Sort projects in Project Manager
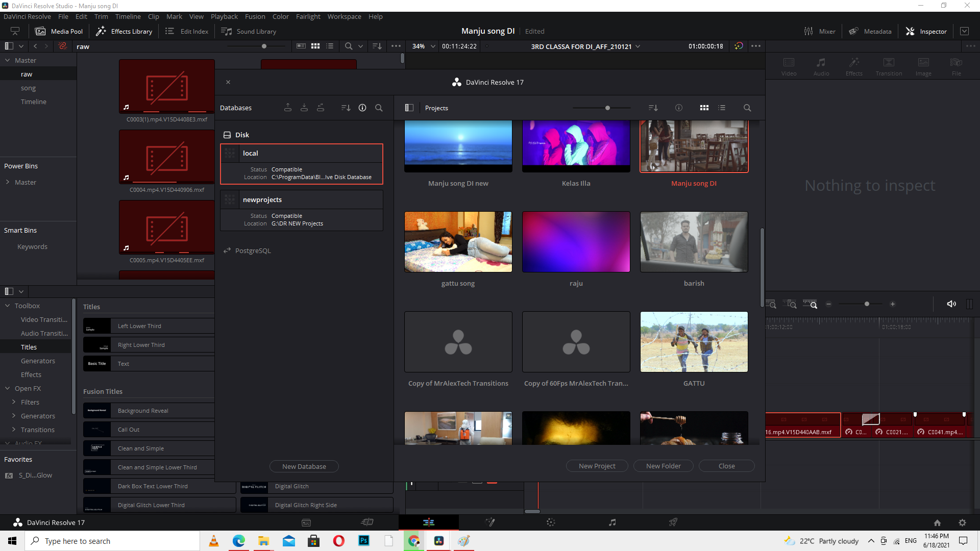Viewport: 980px width, 551px height. point(653,108)
